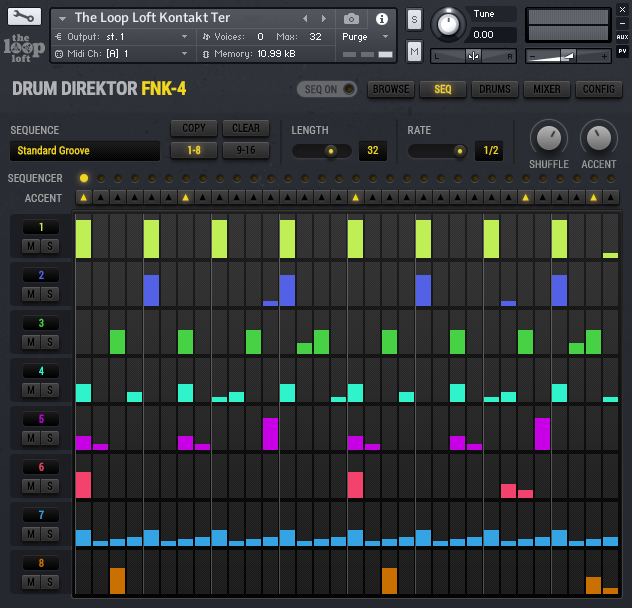Switch to the DRUMS tab

pyautogui.click(x=495, y=89)
